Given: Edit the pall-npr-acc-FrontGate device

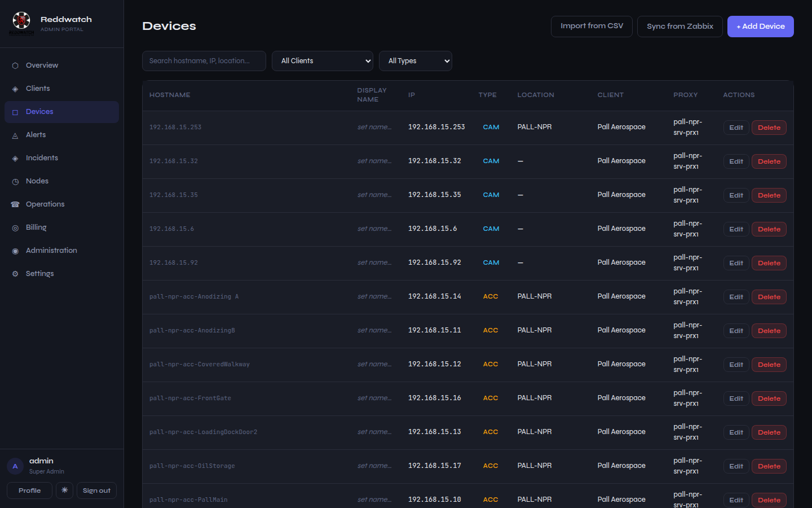Looking at the screenshot, I should [x=736, y=398].
